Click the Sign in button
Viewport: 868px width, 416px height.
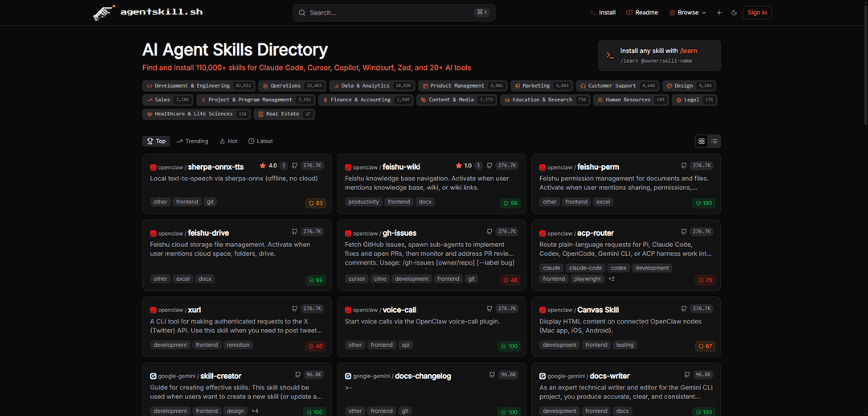tap(756, 12)
